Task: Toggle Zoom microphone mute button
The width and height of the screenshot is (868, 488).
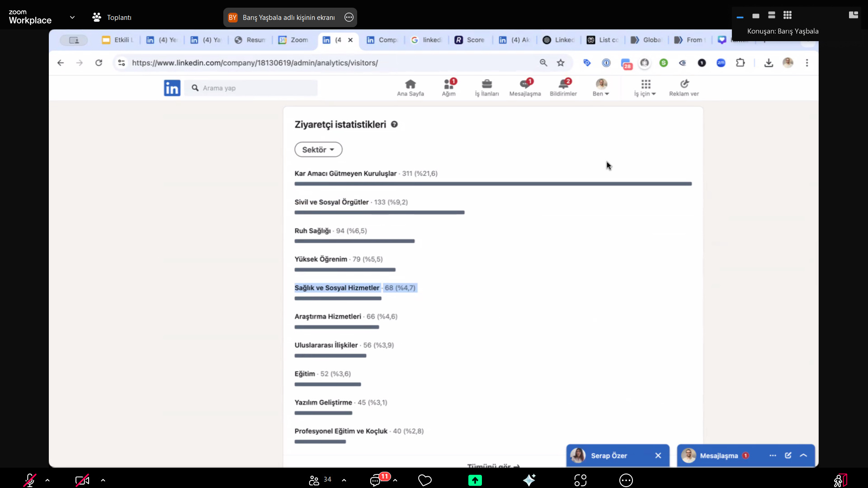Action: 30,480
